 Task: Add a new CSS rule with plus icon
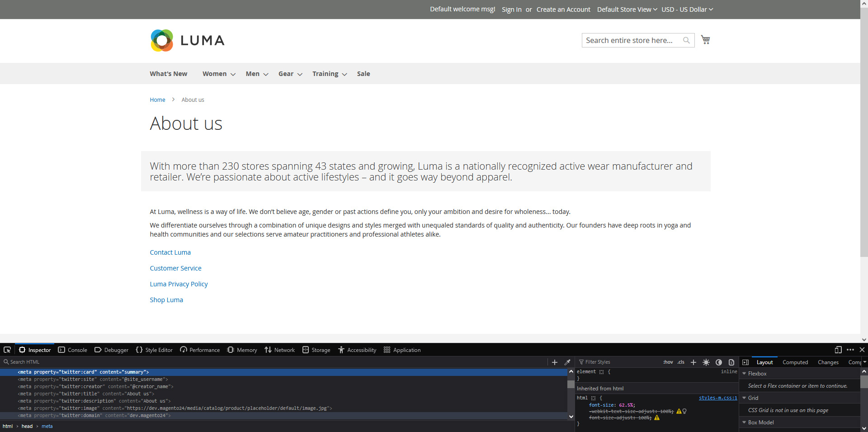coord(693,362)
